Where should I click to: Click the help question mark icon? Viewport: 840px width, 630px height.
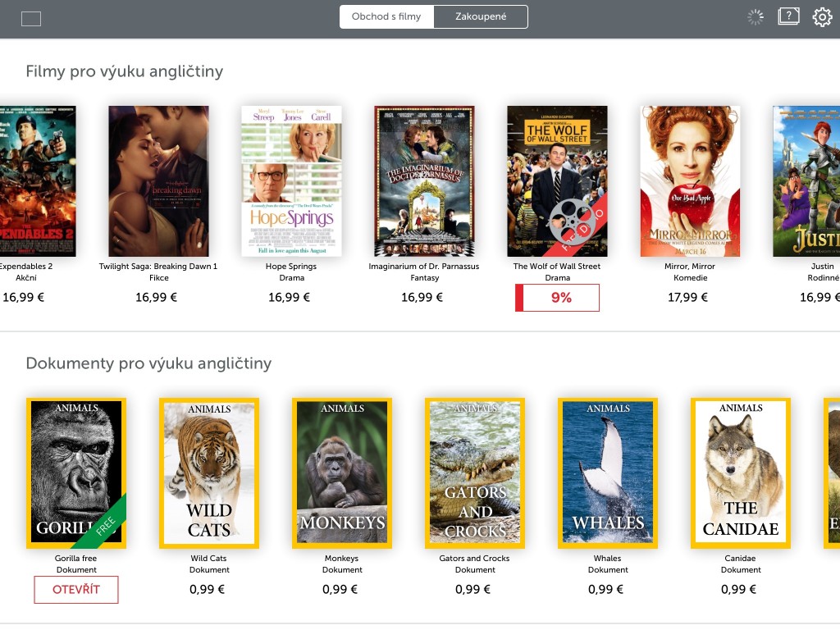coord(788,16)
